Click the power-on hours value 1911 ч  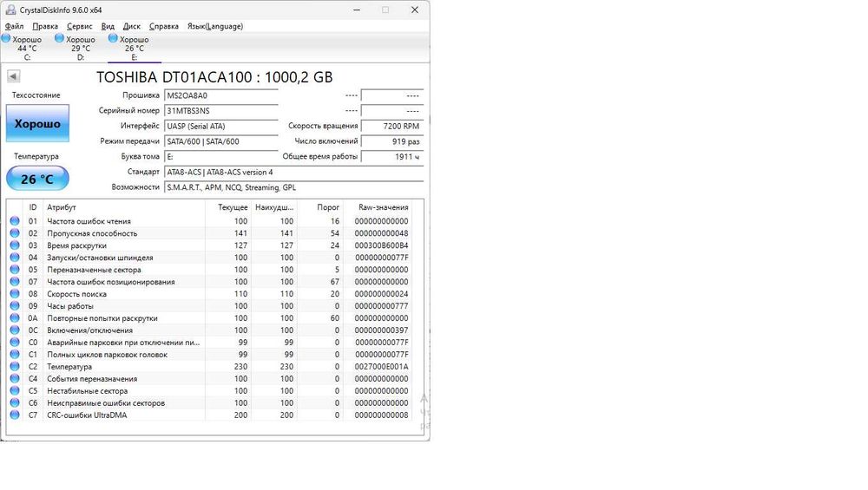point(392,156)
